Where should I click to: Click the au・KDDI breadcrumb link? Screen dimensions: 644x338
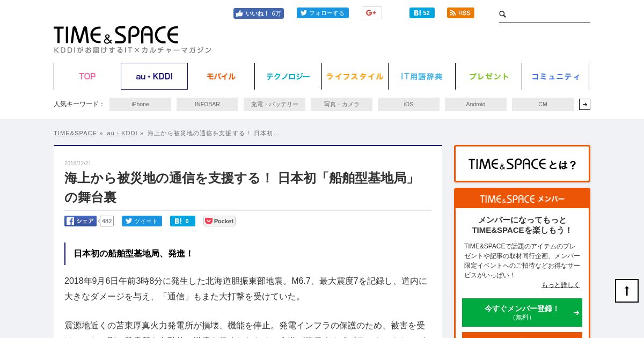pos(122,133)
